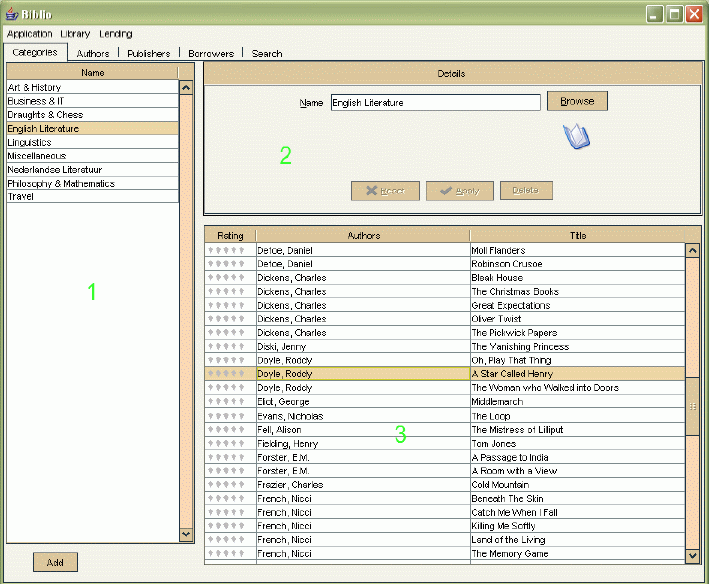Open the Application menu

tap(29, 34)
